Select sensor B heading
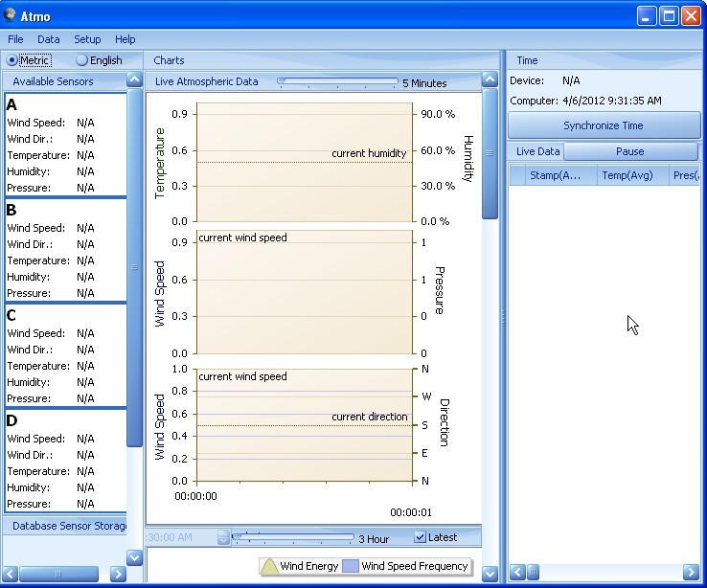This screenshot has width=707, height=588. 11,210
